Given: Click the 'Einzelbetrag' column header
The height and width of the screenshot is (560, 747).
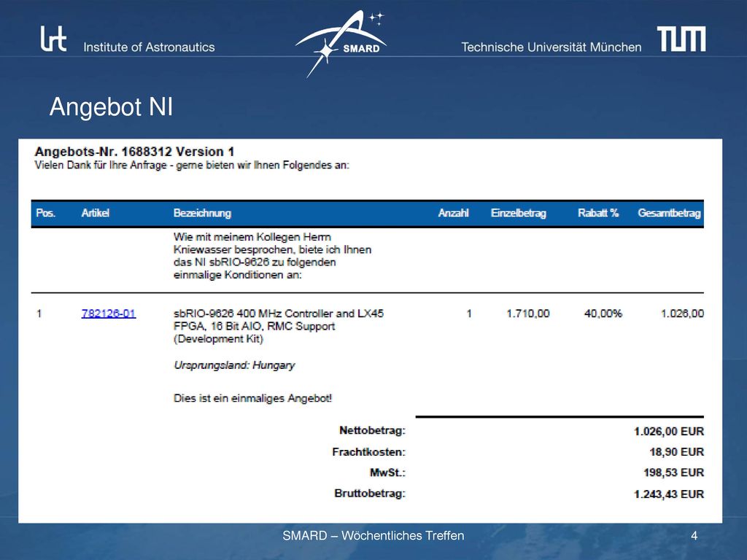Looking at the screenshot, I should coord(519,213).
